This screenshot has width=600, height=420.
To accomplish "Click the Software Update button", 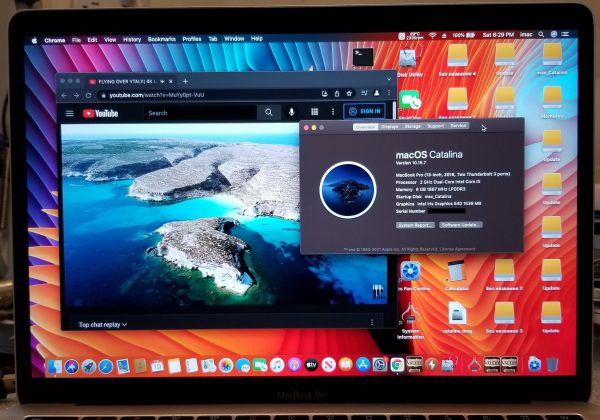I will 460,225.
